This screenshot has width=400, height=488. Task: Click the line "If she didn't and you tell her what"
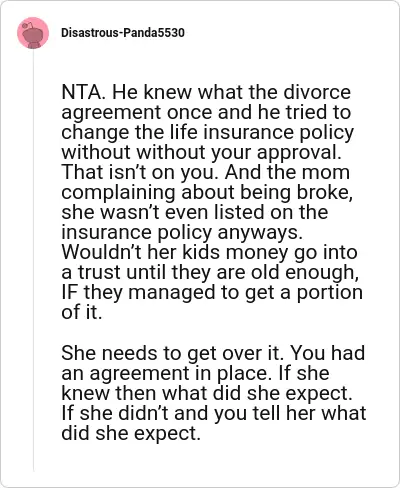214,413
